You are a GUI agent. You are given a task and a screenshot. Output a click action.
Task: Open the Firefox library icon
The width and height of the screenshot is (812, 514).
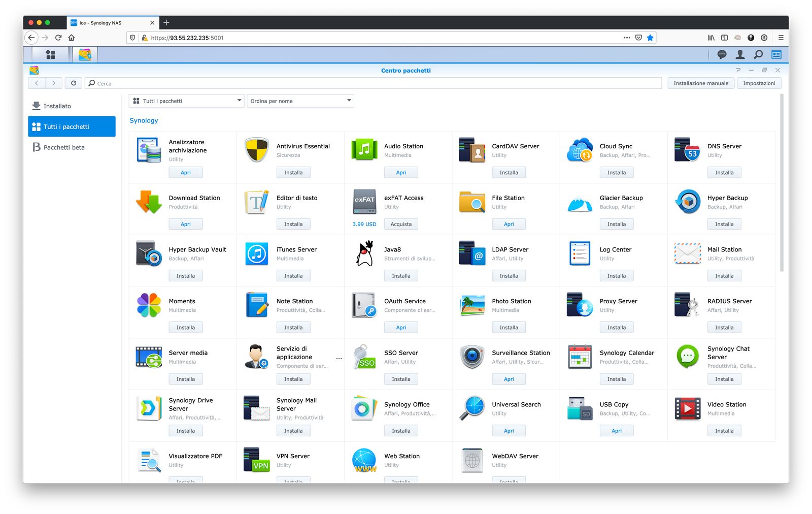[x=712, y=38]
